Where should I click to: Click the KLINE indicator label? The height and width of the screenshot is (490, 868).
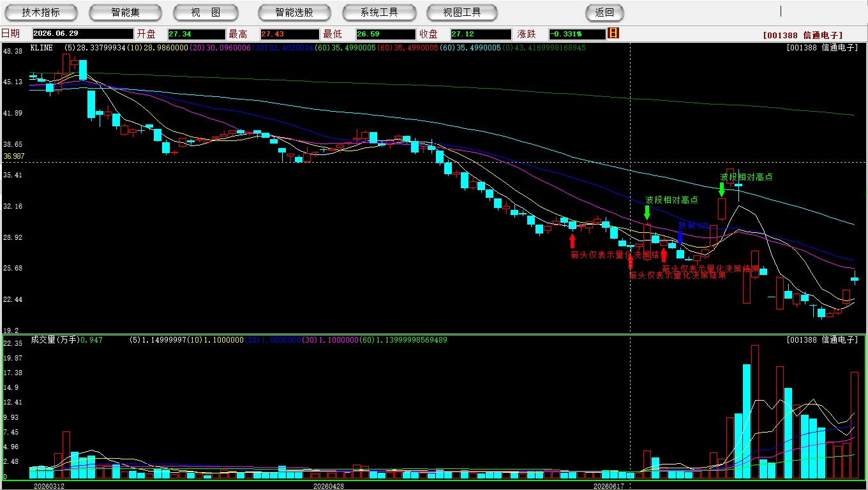point(41,48)
